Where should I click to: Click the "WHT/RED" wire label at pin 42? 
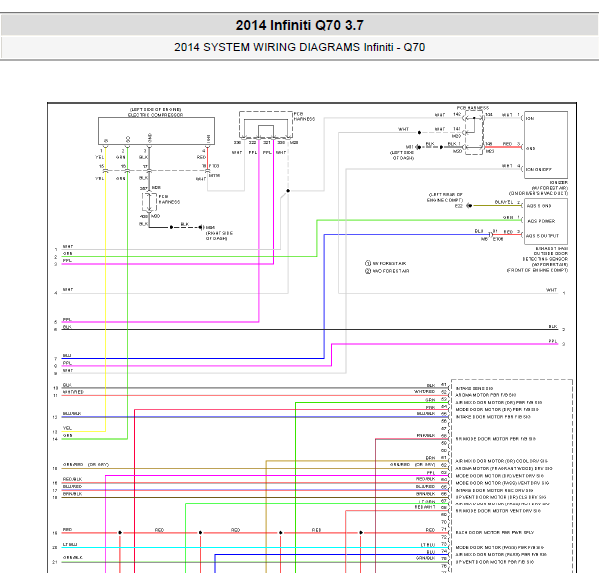coord(425,392)
